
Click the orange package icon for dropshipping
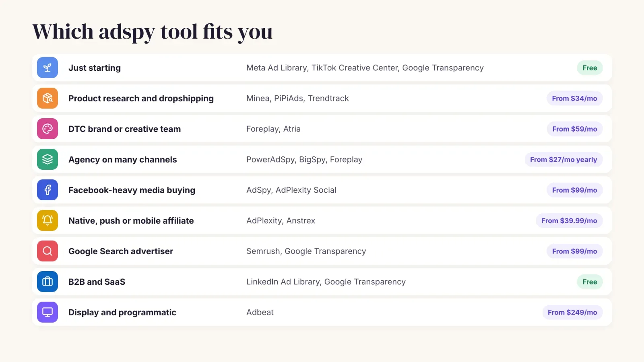coord(47,98)
